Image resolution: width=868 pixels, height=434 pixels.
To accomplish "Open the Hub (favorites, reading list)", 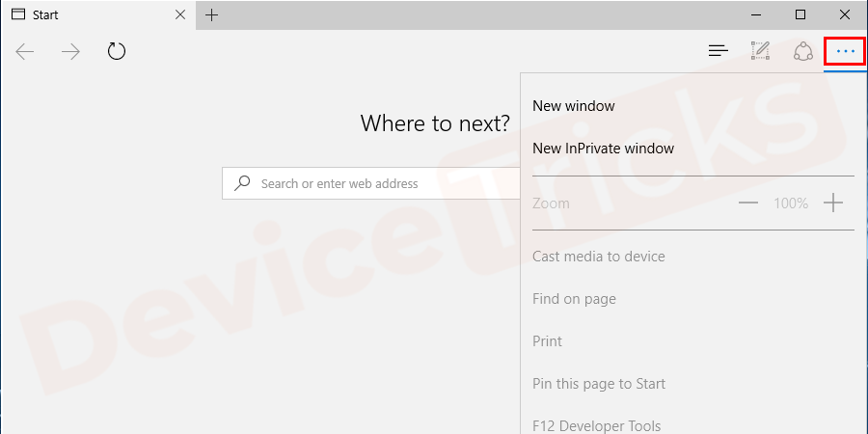I will [x=718, y=51].
